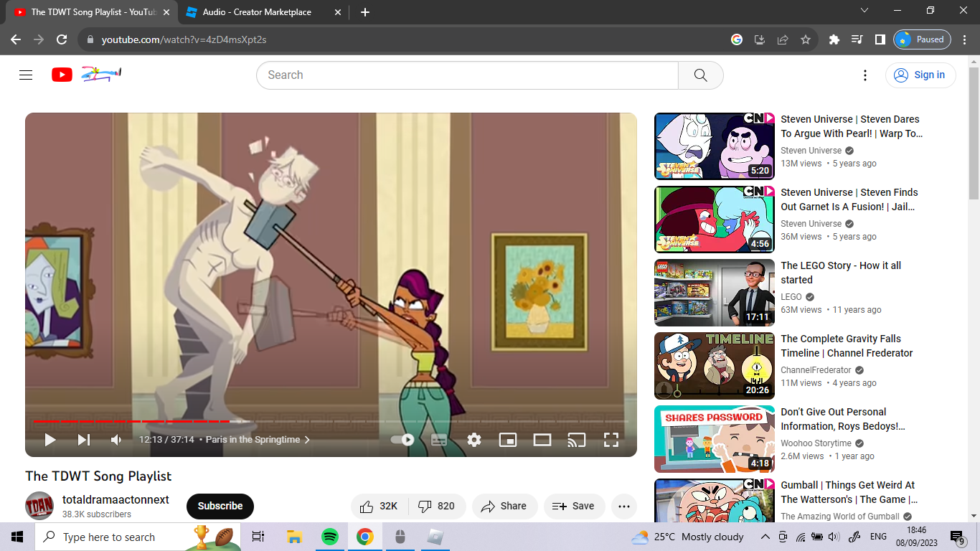Screen dimensions: 980x551
Task: Open the Chrome three-dot menu
Action: click(x=965, y=39)
